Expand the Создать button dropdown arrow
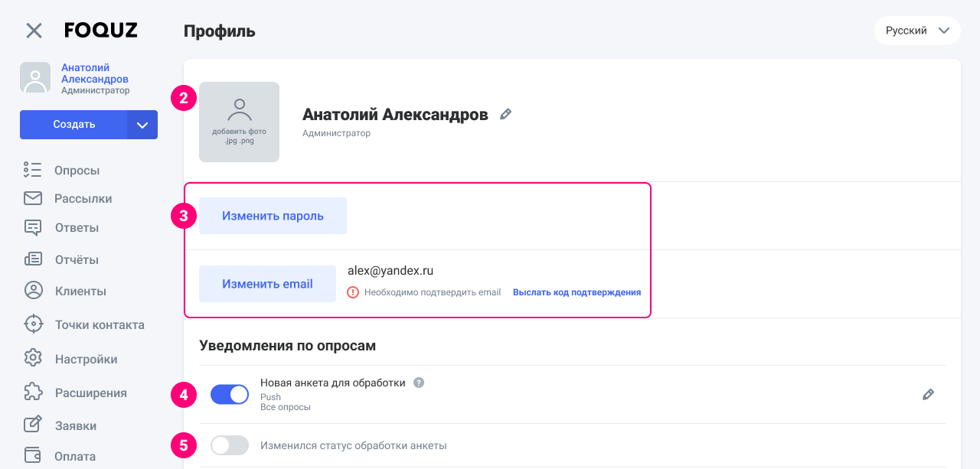This screenshot has height=469, width=980. (x=142, y=125)
